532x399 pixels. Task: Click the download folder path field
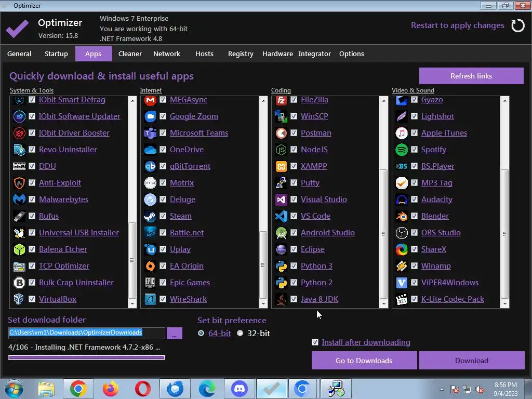coord(87,332)
